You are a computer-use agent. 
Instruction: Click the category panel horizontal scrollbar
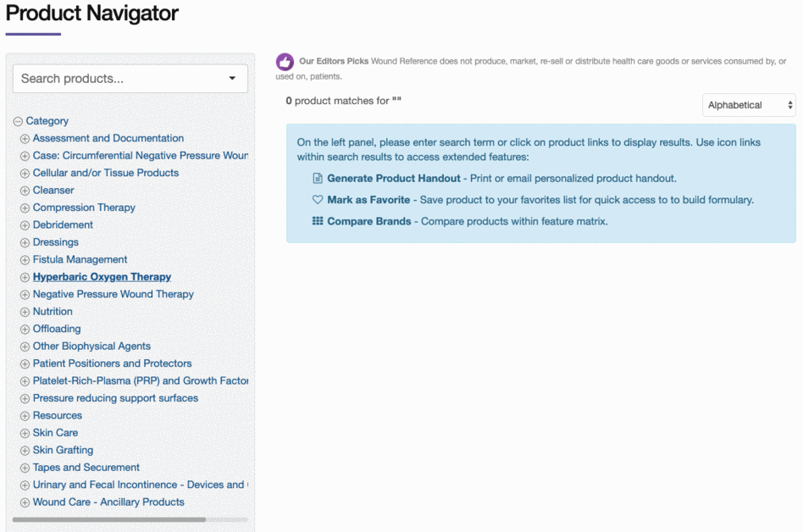[108, 519]
